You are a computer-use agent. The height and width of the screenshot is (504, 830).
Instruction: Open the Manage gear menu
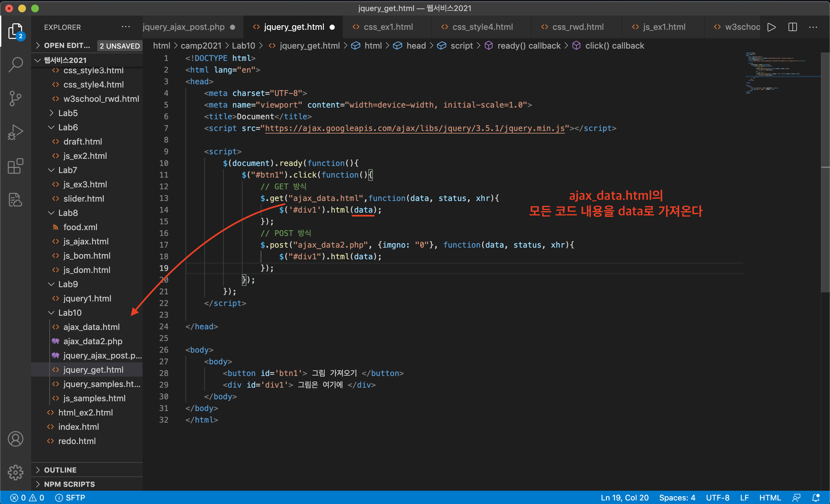(16, 473)
